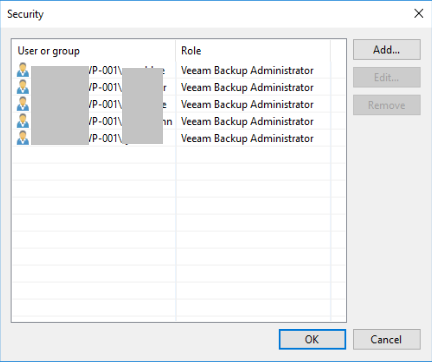
Task: Click the Remove button
Action: [387, 105]
